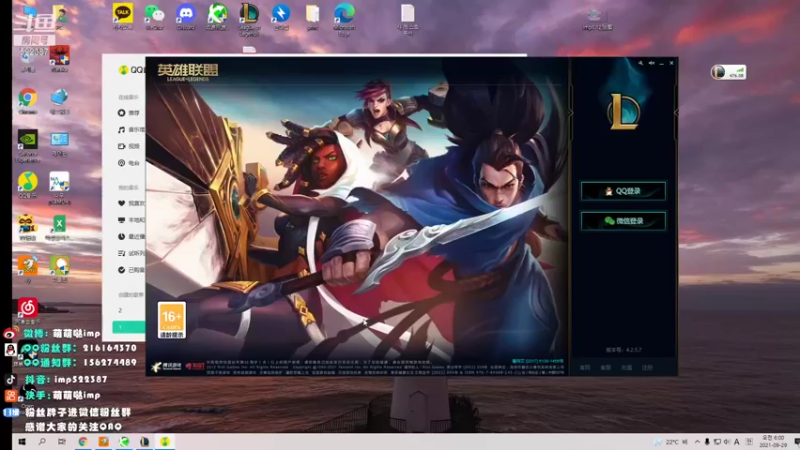Open Task View on the taskbar

coord(62,442)
